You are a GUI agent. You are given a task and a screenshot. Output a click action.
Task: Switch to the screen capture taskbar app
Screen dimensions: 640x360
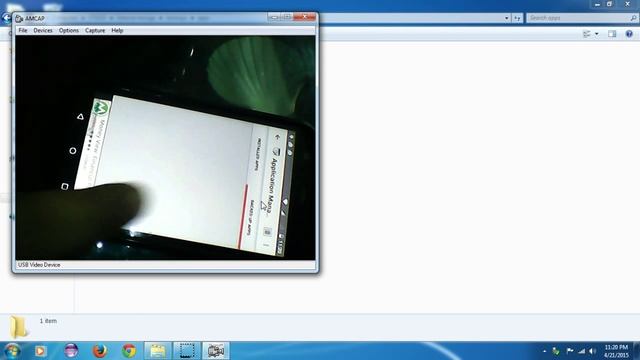[x=187, y=351]
